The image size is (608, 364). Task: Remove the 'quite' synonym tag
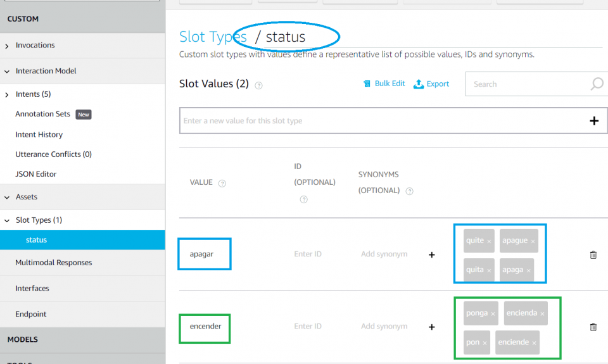(489, 241)
